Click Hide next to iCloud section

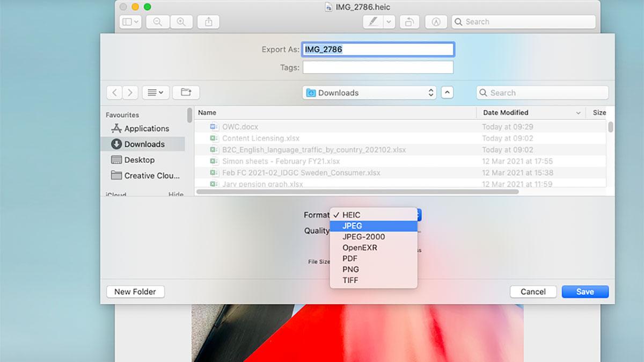click(x=176, y=194)
